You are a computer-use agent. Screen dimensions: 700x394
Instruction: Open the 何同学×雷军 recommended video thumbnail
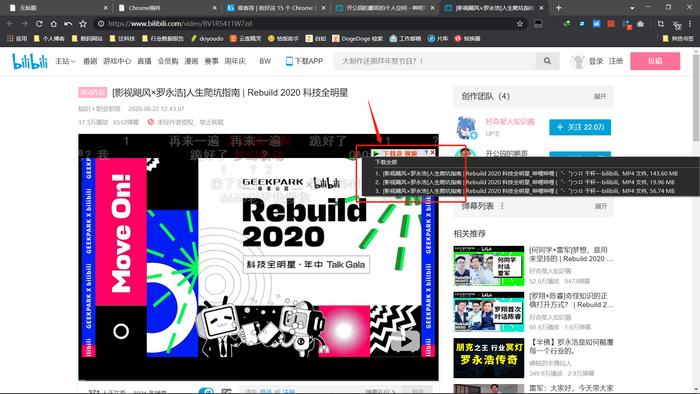click(x=488, y=266)
